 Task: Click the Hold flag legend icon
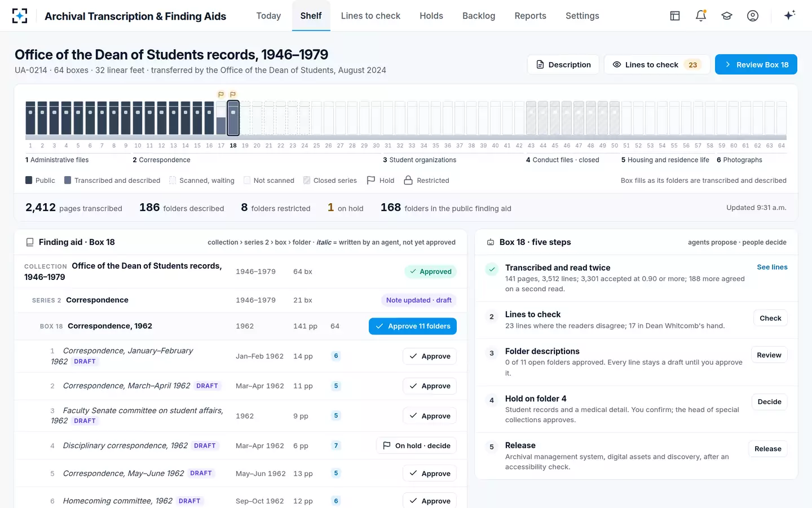[x=371, y=180]
